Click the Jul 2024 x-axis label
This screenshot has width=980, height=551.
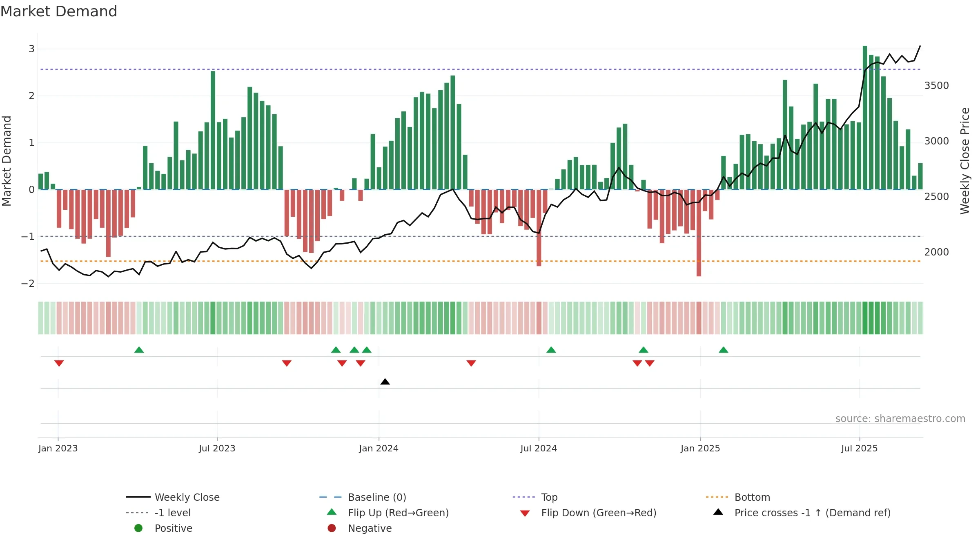point(539,448)
